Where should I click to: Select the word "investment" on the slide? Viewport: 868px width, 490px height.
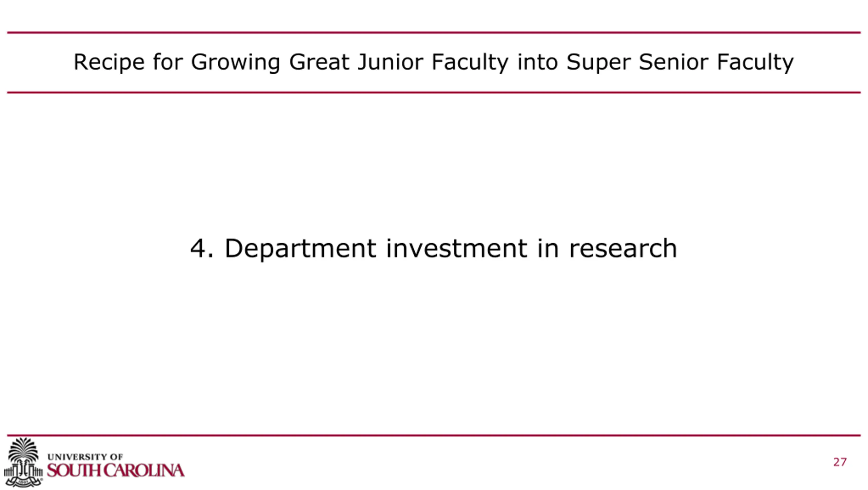point(457,248)
